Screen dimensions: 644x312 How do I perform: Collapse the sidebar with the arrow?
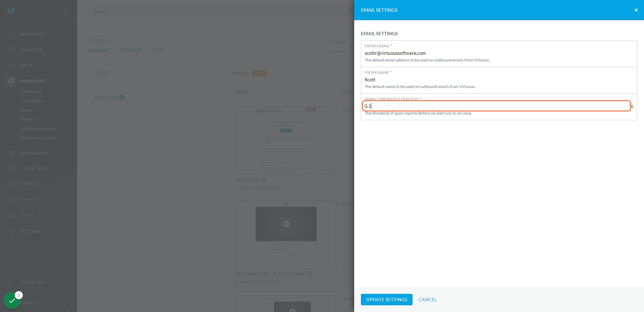tap(66, 10)
